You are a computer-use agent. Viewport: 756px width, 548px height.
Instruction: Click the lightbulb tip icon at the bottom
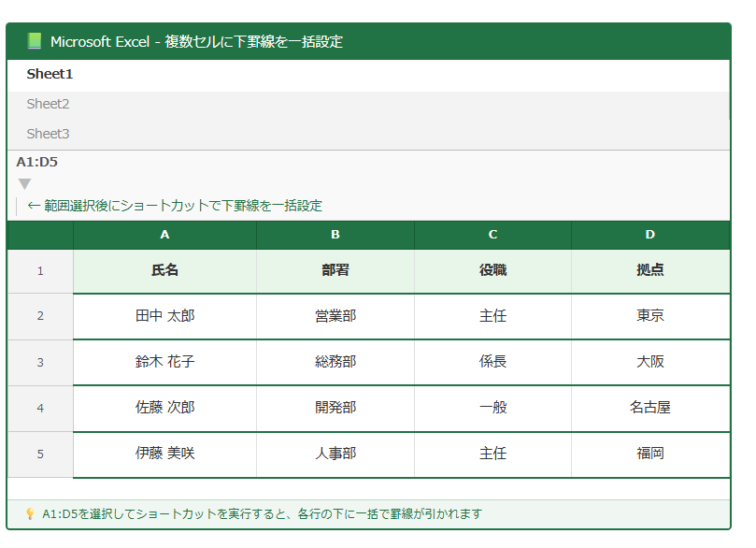click(30, 513)
